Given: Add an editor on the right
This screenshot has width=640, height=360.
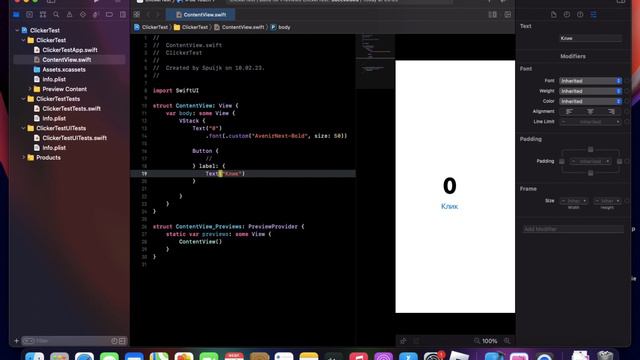Looking at the screenshot, I should [x=507, y=15].
